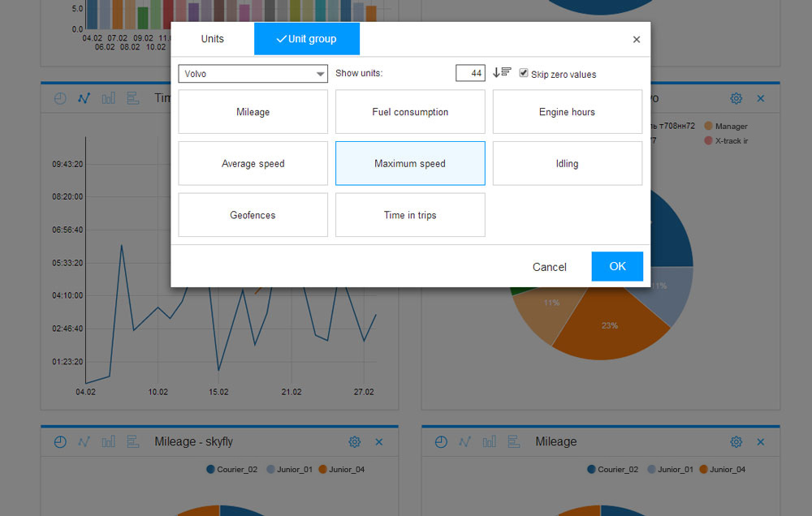
Task: Open the Volvo unit group dropdown
Action: tap(253, 74)
